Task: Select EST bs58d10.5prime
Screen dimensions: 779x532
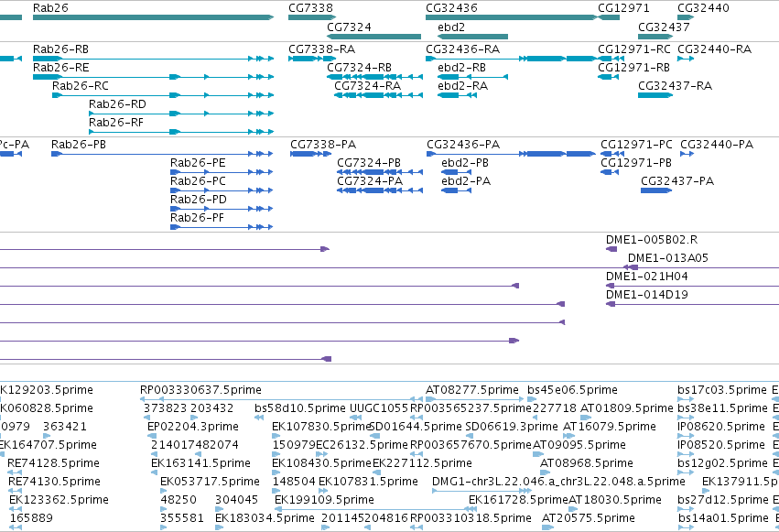Action: (x=300, y=408)
